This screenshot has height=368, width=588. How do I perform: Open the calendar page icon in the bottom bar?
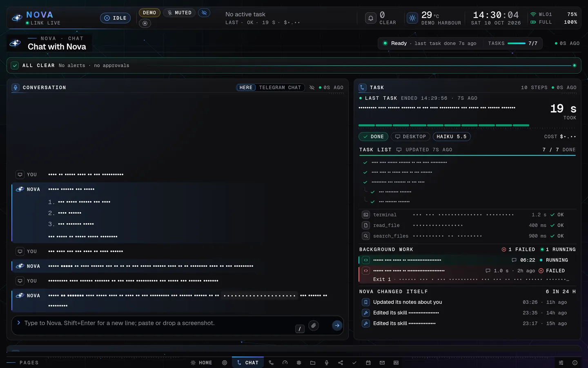[368, 363]
